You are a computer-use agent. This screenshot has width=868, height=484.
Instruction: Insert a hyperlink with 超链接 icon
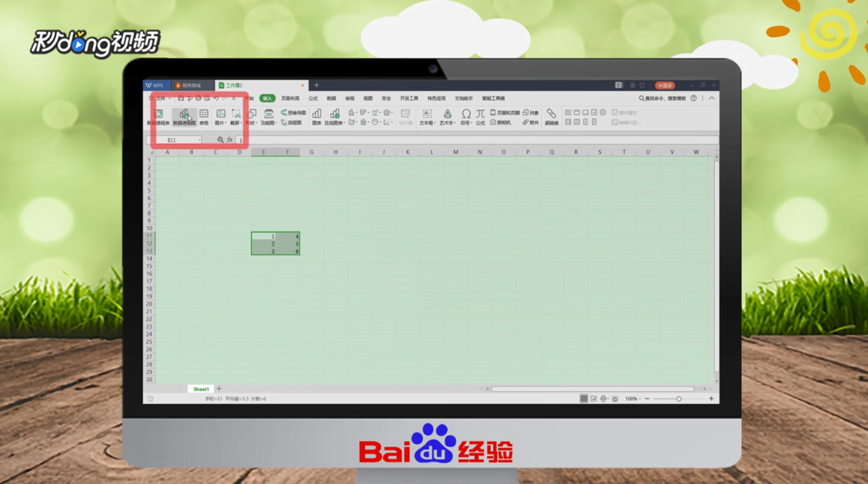click(551, 116)
